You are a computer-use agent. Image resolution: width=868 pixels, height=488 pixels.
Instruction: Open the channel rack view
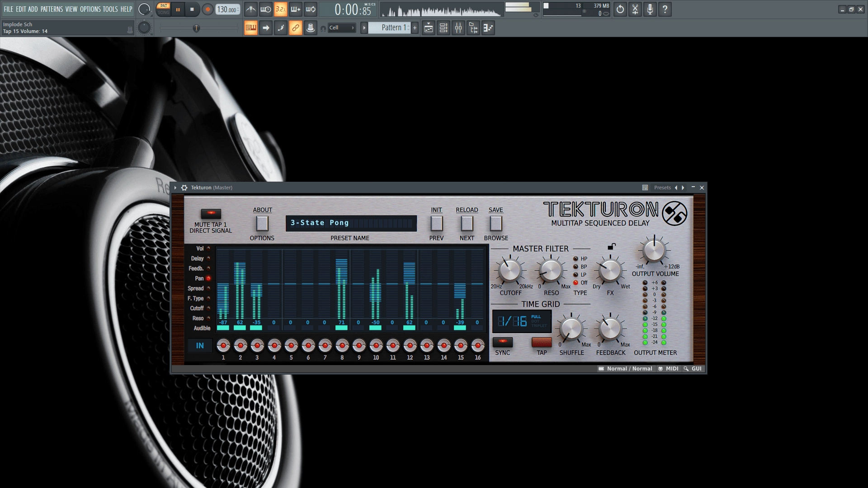[443, 28]
